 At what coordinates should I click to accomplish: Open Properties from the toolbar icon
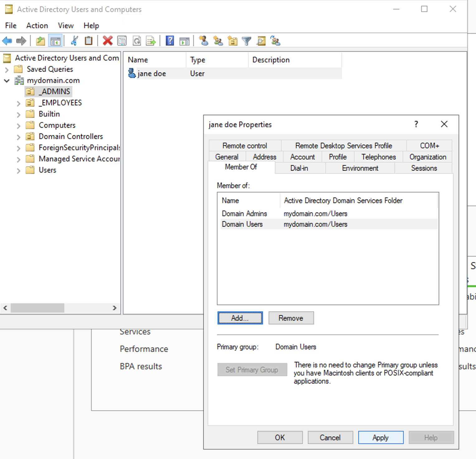pyautogui.click(x=122, y=41)
